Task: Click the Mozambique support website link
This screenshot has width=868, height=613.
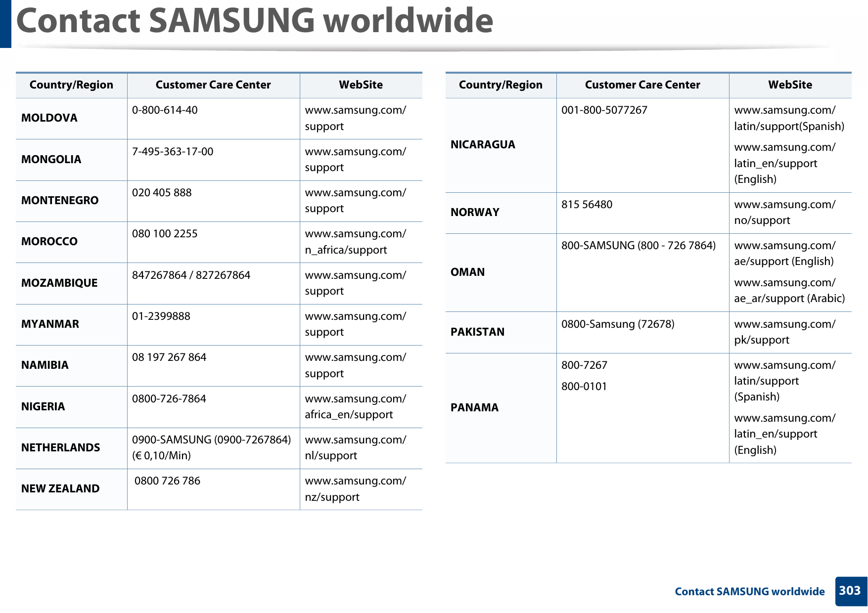Action: pyautogui.click(x=355, y=283)
